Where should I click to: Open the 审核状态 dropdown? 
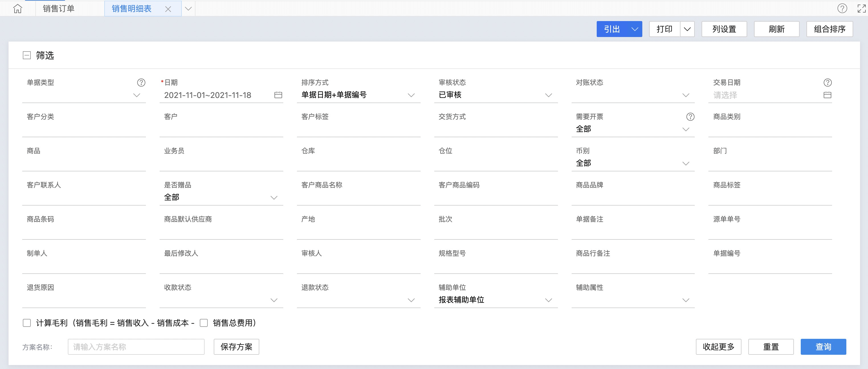(548, 95)
